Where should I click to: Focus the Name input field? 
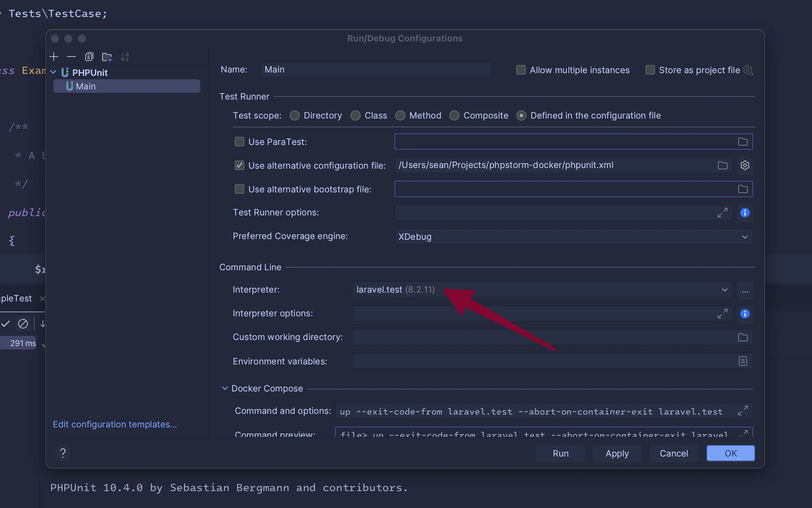point(376,70)
